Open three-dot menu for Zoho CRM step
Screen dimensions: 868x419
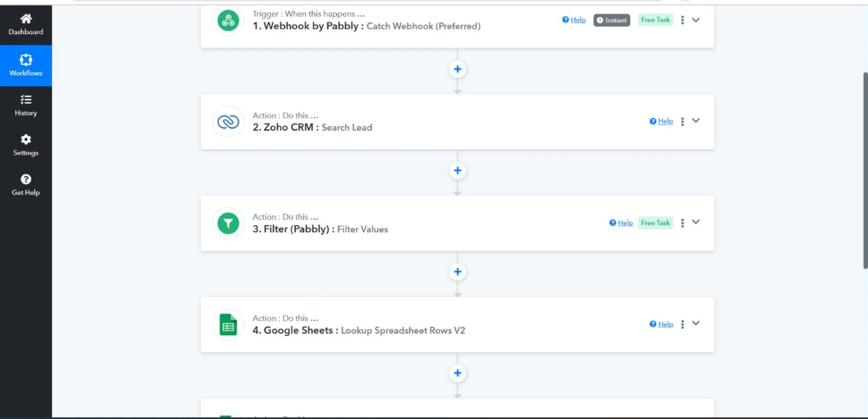682,122
